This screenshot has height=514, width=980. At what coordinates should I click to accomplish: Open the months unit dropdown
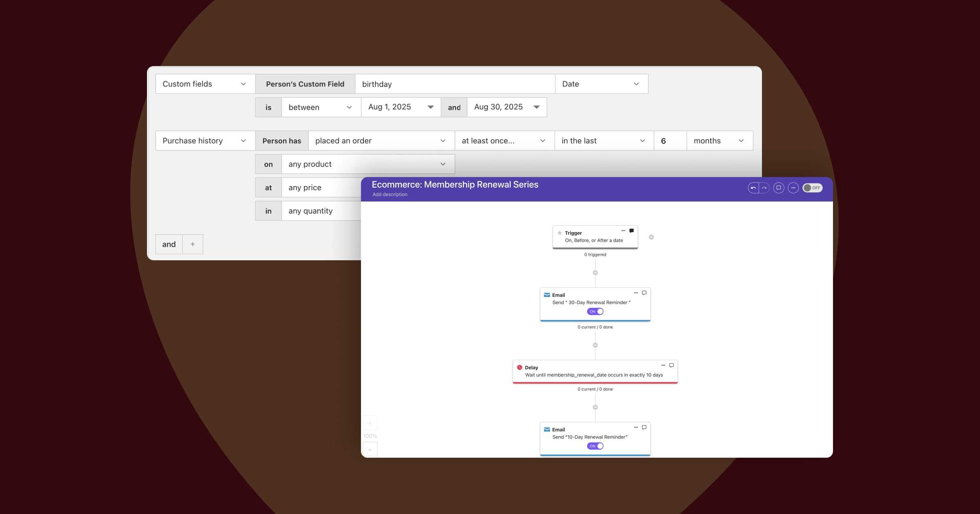tap(719, 141)
